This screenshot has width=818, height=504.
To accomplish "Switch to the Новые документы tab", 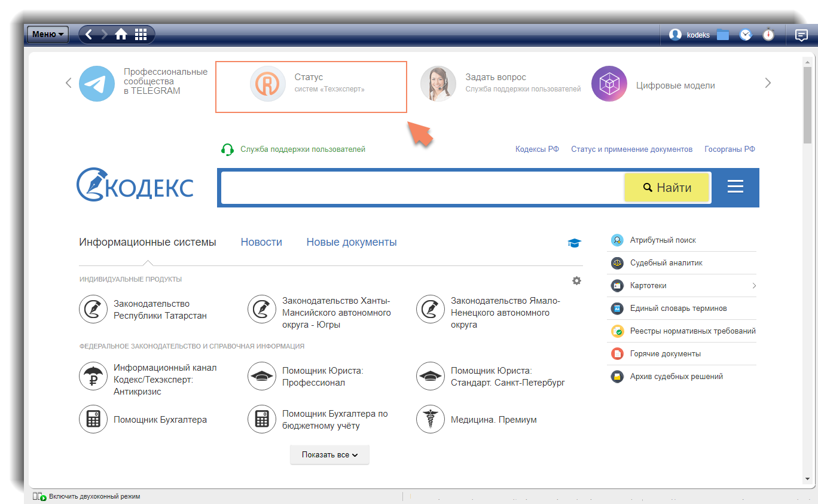I will click(x=352, y=242).
